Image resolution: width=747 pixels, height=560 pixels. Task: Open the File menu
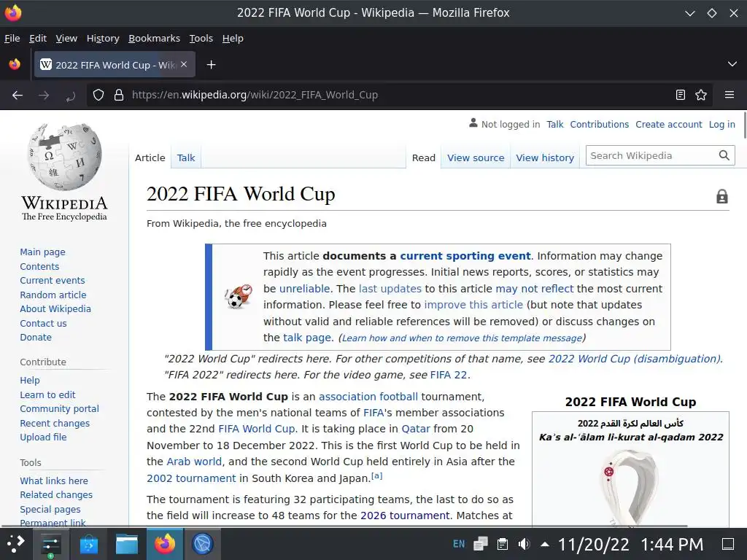click(x=12, y=38)
